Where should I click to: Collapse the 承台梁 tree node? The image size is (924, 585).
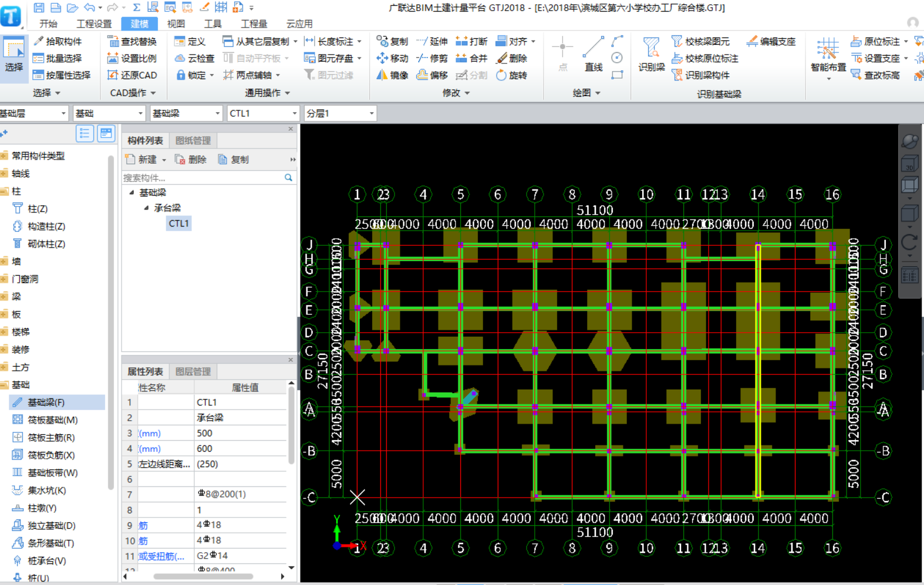(147, 208)
